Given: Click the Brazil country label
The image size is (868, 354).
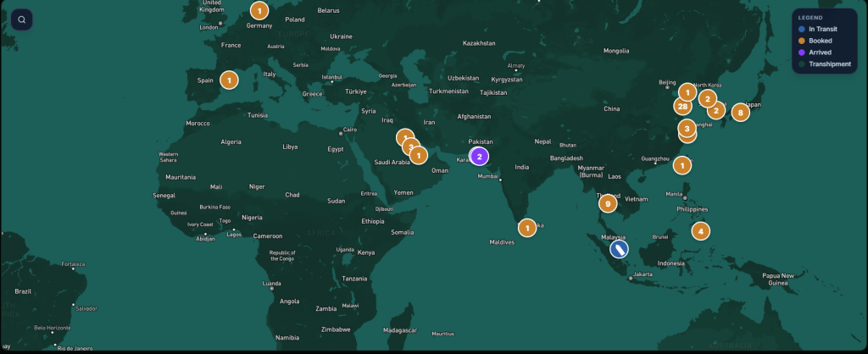Looking at the screenshot, I should [x=23, y=291].
